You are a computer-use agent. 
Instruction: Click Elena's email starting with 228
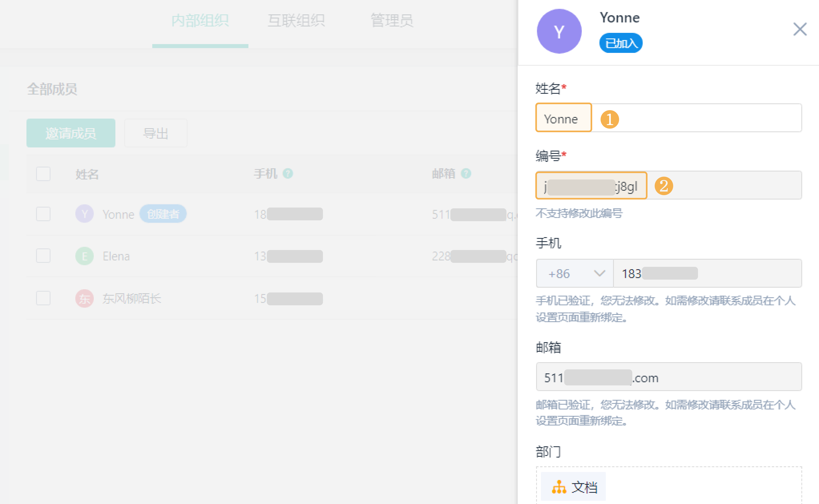tap(475, 256)
